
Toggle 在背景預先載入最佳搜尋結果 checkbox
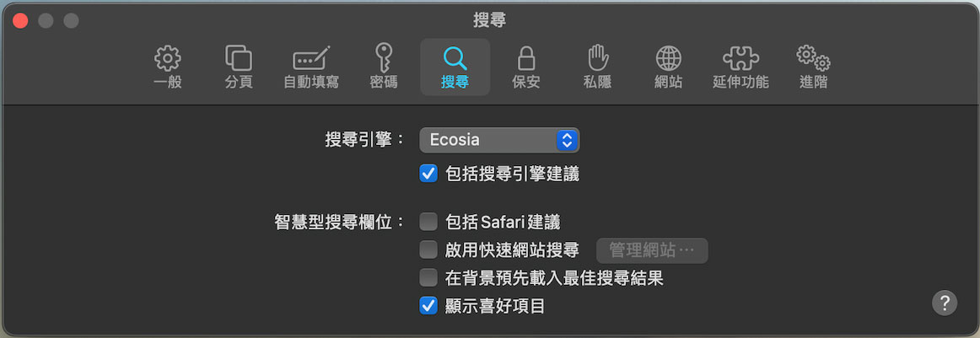tap(428, 277)
